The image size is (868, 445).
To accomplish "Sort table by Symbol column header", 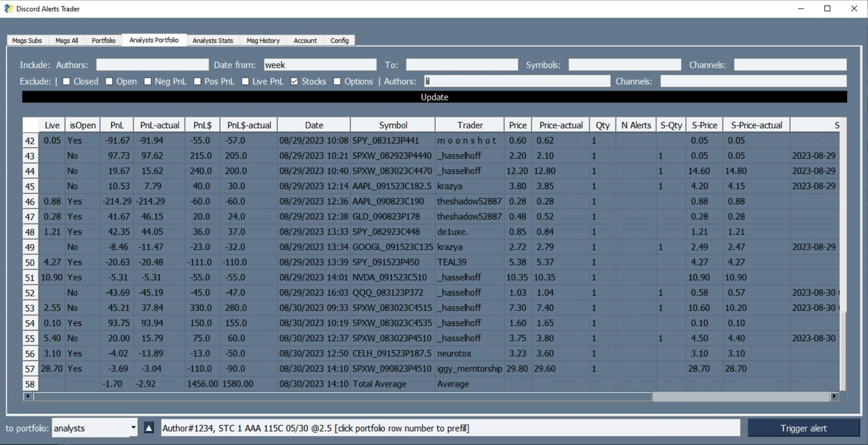I will (x=393, y=125).
